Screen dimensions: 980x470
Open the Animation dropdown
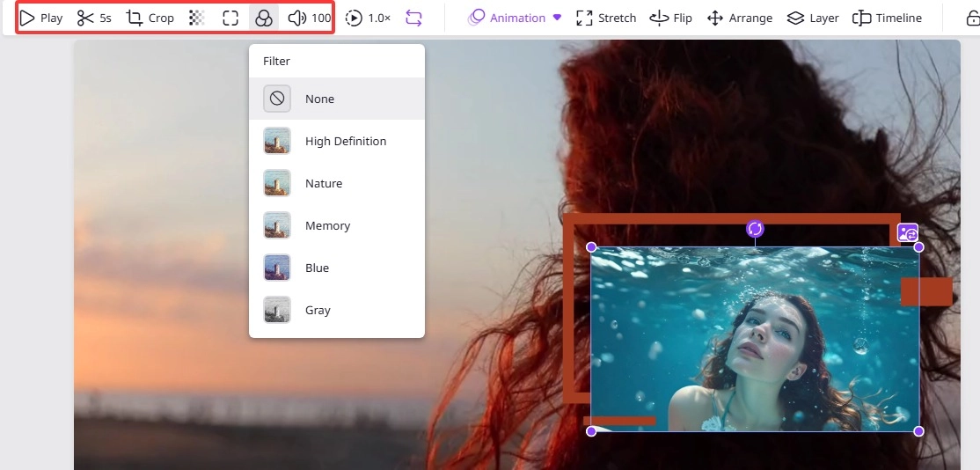pyautogui.click(x=515, y=18)
